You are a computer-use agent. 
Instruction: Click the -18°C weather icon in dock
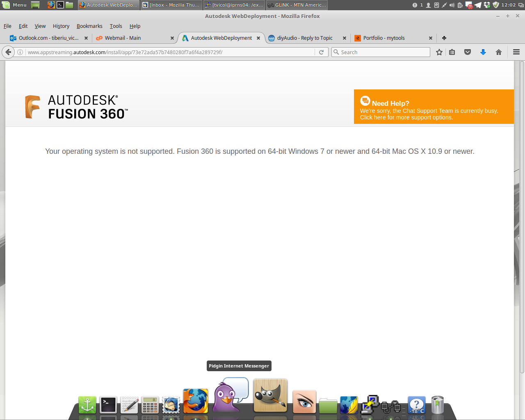pos(416,405)
